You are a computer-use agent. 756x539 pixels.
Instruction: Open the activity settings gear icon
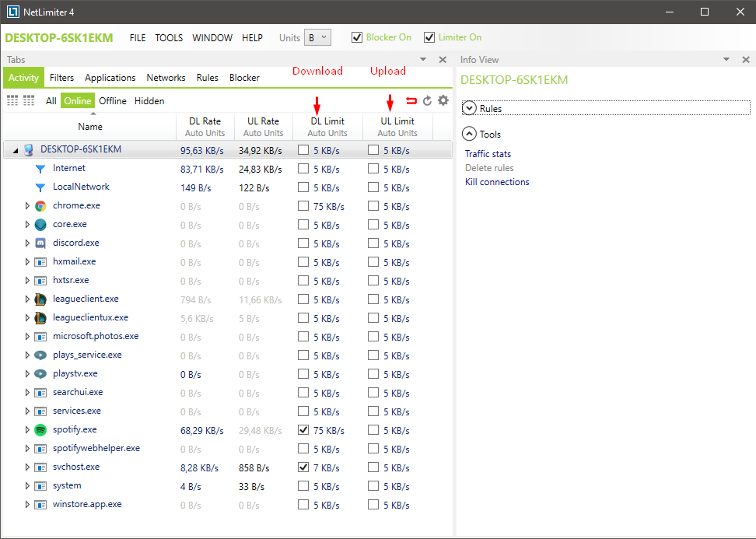(443, 100)
